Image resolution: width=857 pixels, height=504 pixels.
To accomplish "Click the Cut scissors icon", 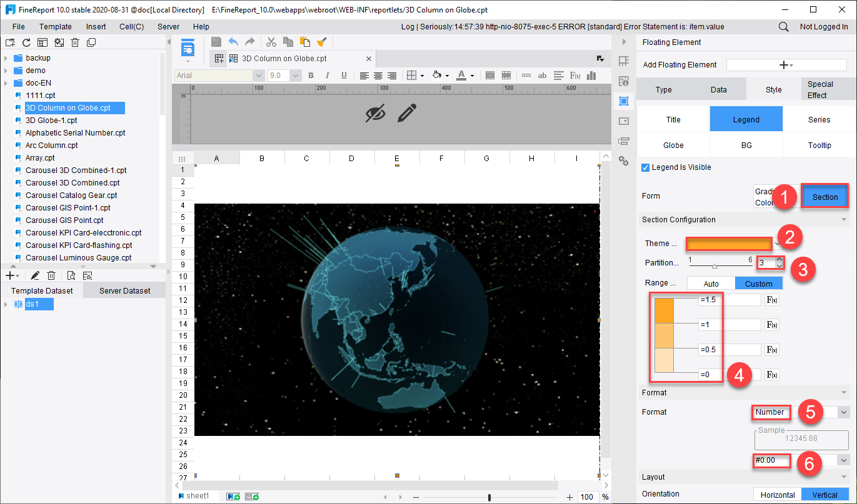I will (x=271, y=42).
